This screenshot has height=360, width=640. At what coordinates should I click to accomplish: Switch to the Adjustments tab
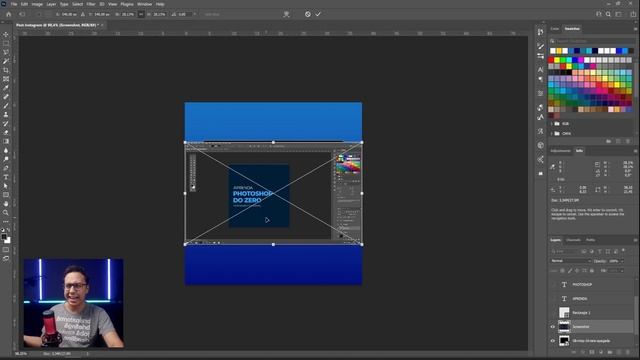click(x=560, y=151)
